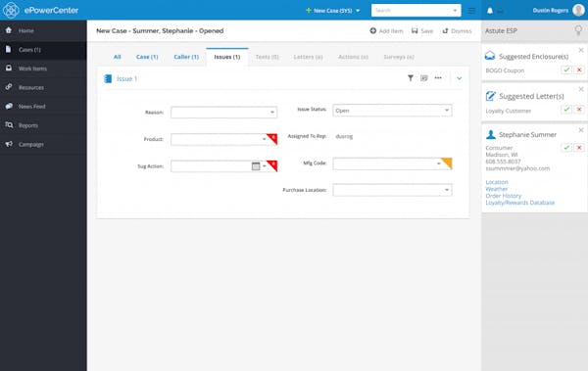This screenshot has height=371, width=588.
Task: Open the three-dots more options on Issue 1
Action: click(438, 78)
